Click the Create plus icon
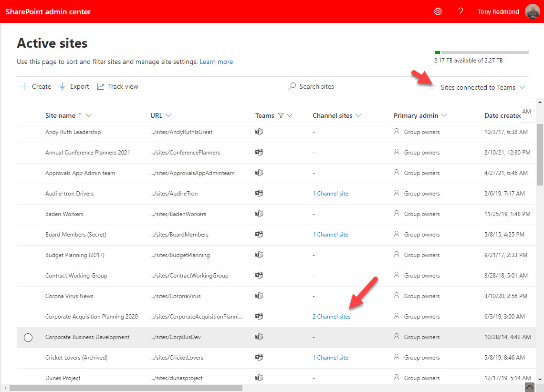The width and height of the screenshot is (544, 392). coord(24,86)
